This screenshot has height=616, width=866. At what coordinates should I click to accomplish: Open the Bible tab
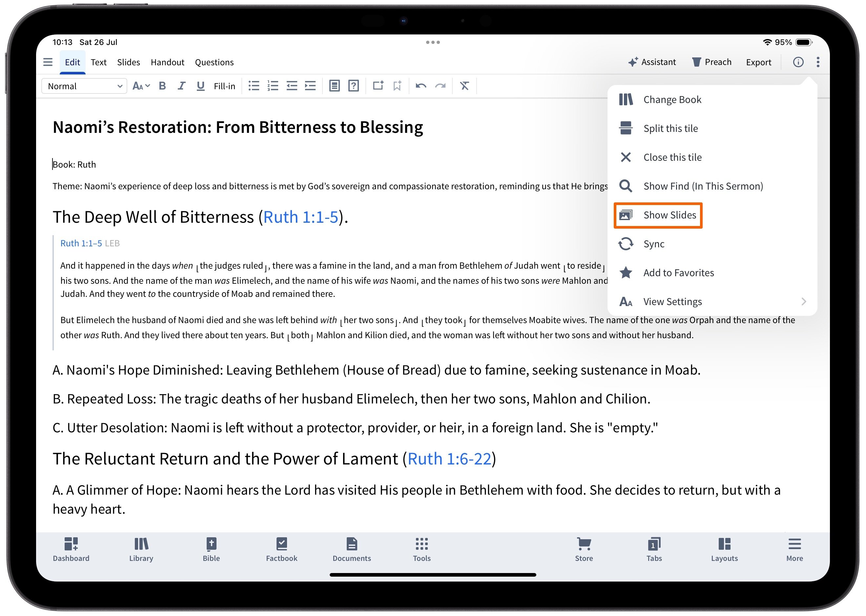click(211, 549)
